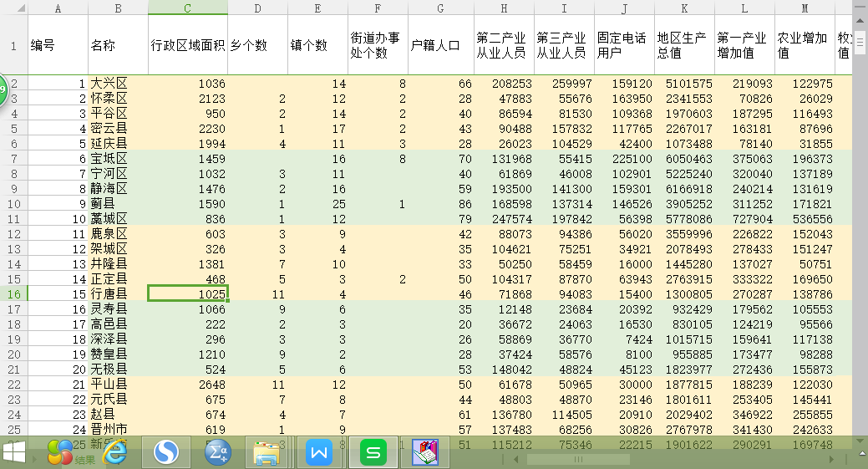Screen dimensions: 868x469
Task: Open the Windows Start menu
Action: tap(14, 452)
